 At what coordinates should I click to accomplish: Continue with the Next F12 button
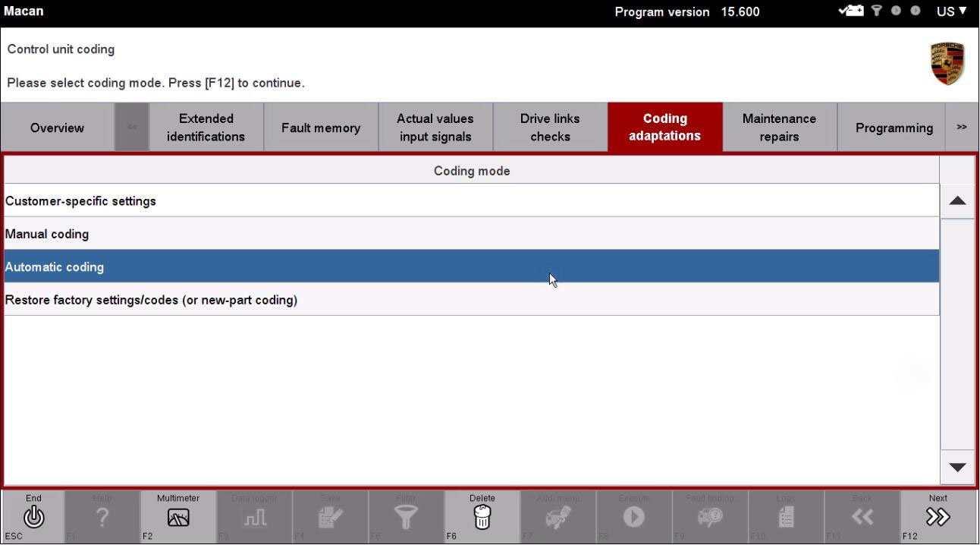938,516
